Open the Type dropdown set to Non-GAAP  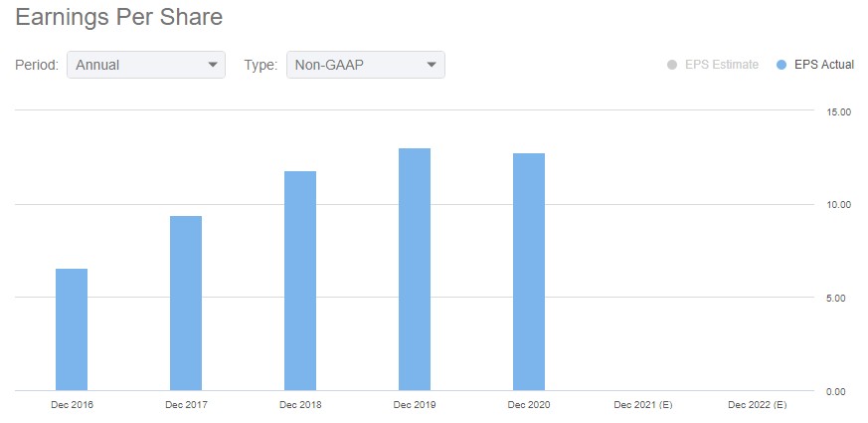(365, 65)
